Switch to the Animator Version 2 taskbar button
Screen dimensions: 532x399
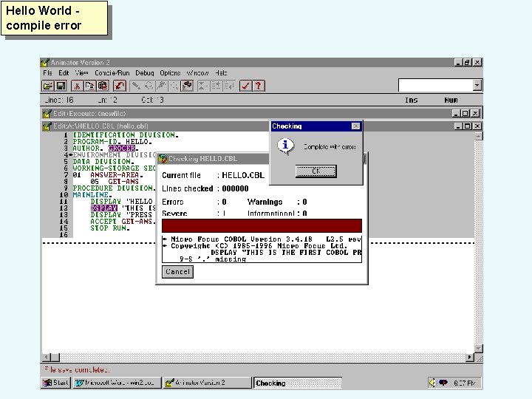(207, 383)
